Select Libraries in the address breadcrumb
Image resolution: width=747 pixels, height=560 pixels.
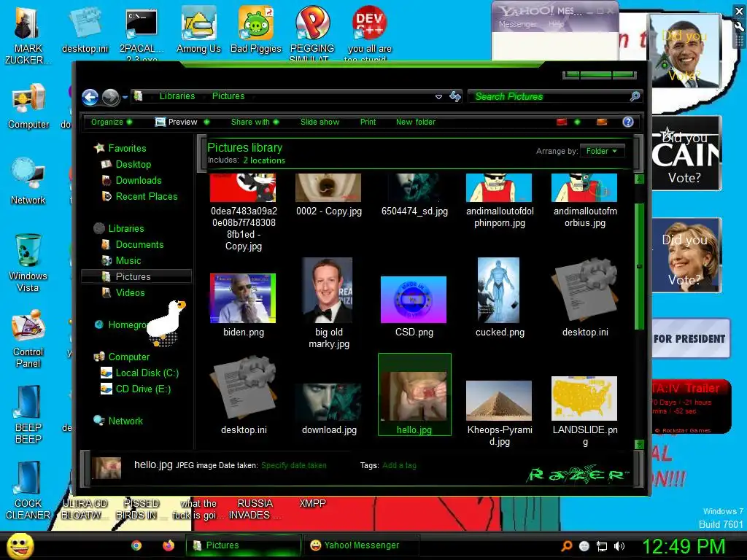point(177,96)
